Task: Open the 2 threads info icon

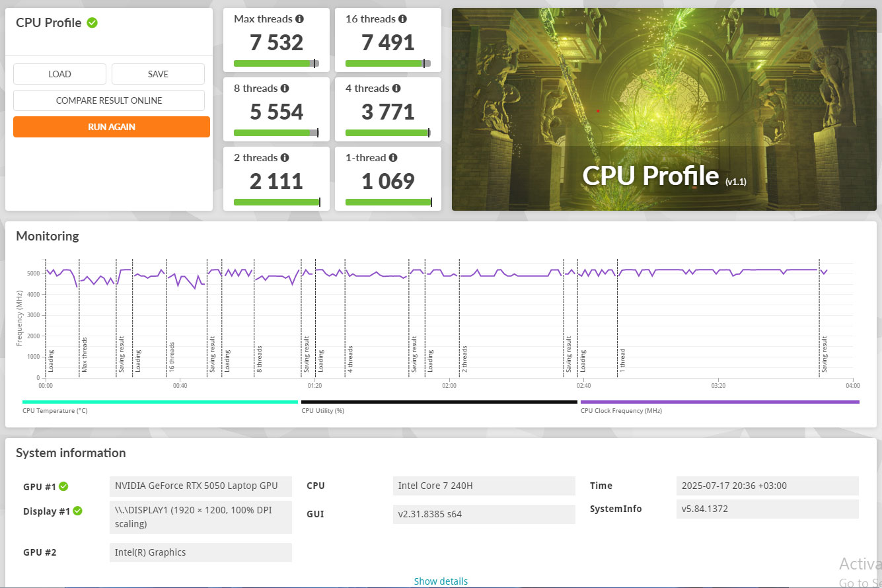Action: (x=285, y=157)
